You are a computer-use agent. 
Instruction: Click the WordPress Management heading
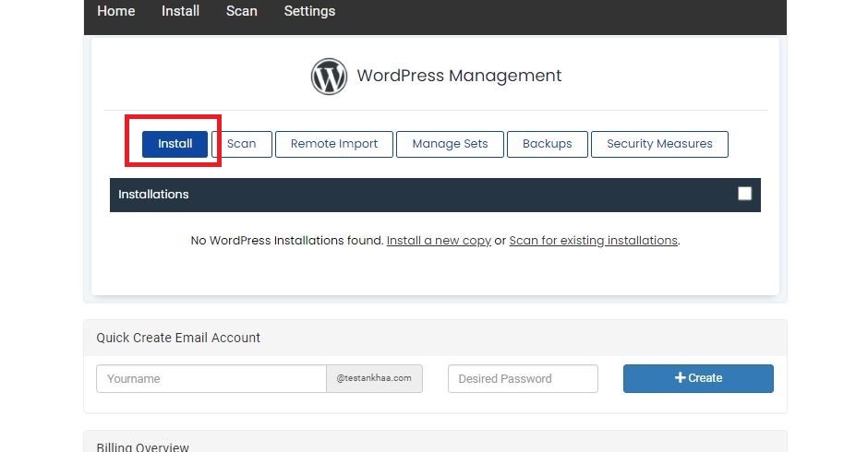coord(459,76)
